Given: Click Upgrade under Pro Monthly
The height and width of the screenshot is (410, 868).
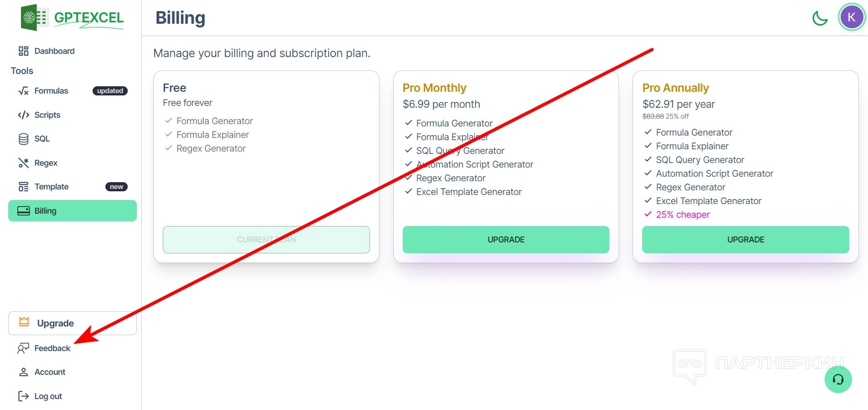Looking at the screenshot, I should [x=506, y=240].
